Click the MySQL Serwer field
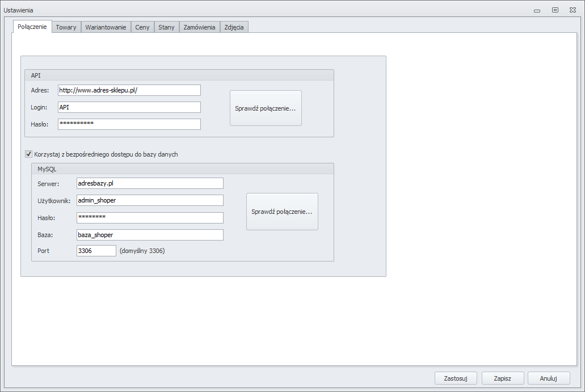The height and width of the screenshot is (392, 585). 150,183
